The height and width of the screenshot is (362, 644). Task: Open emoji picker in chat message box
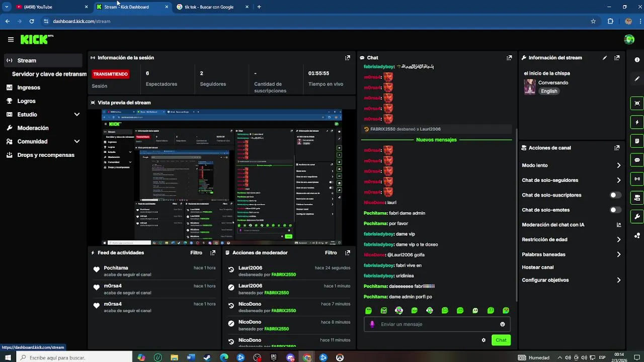503,324
